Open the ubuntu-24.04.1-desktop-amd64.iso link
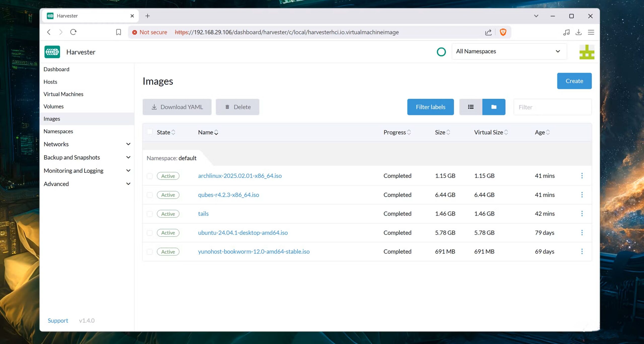The image size is (644, 344). click(x=243, y=233)
